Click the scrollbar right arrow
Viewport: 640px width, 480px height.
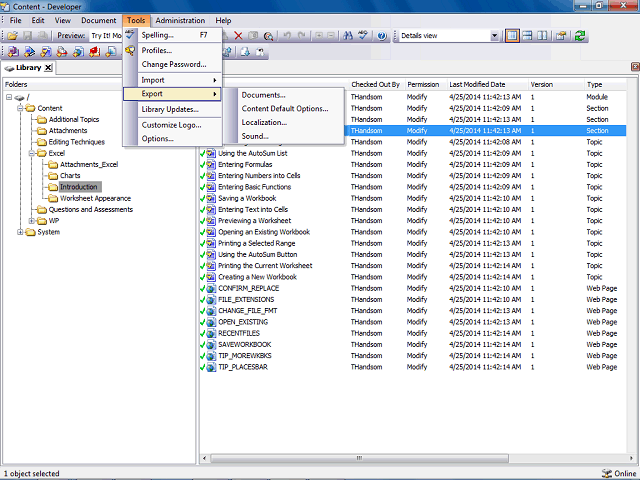coord(631,458)
